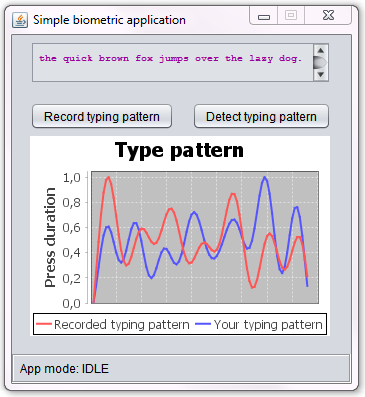Close the Simple biometric application window
Image resolution: width=365 pixels, height=397 pixels.
pyautogui.click(x=328, y=15)
